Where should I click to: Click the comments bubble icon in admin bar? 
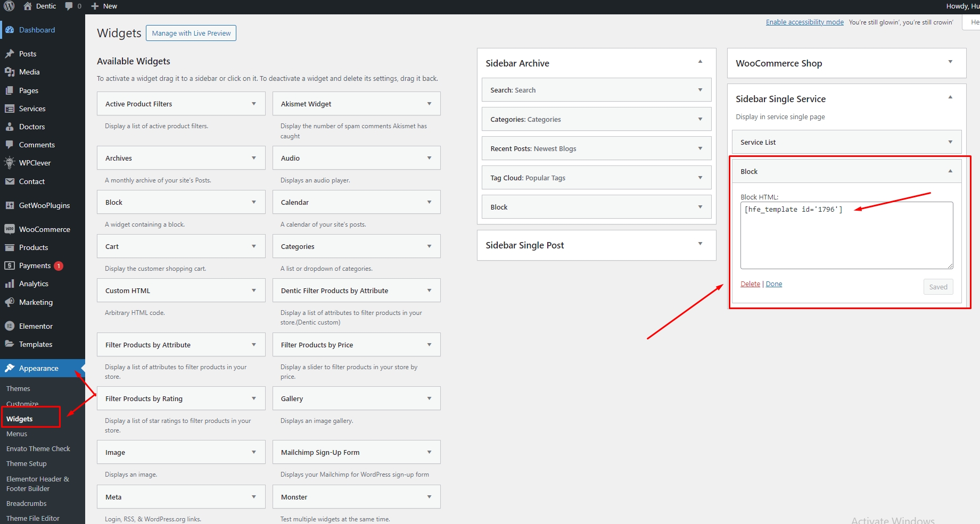click(x=69, y=6)
